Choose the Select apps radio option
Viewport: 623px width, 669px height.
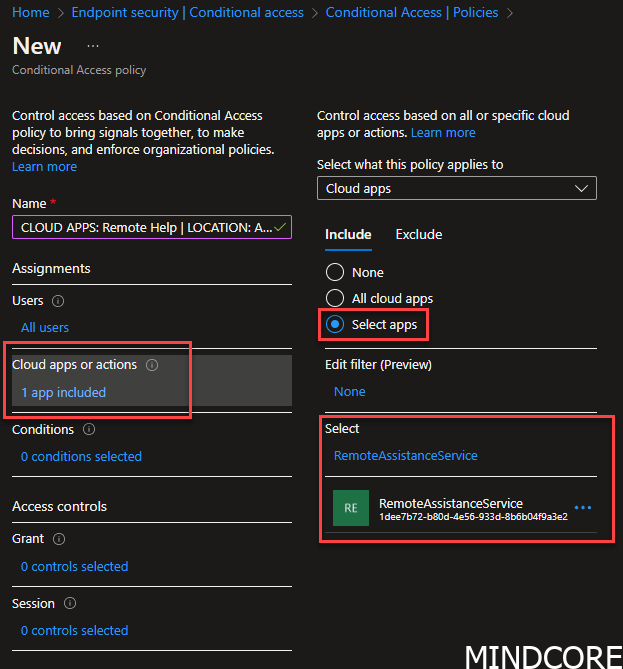pos(335,325)
